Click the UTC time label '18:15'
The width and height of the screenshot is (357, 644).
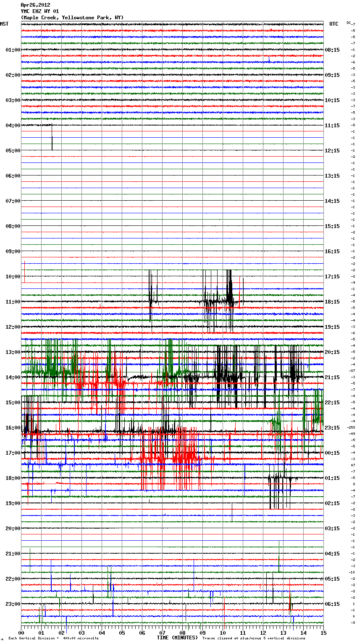point(332,302)
